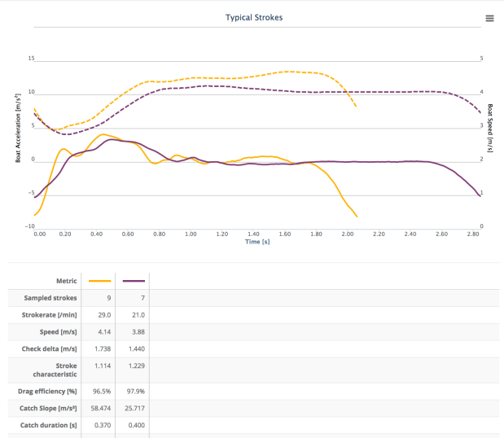Click the Typical Strokes chart title
Viewport: 504px width, 438px height.
254,17
